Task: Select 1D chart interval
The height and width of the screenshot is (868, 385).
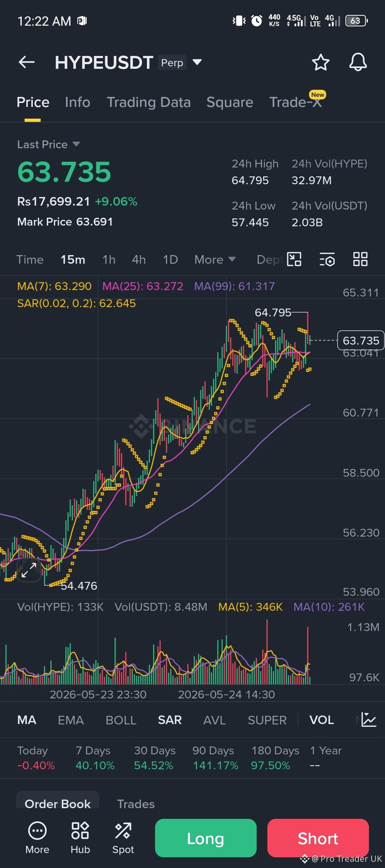Action: pyautogui.click(x=170, y=259)
